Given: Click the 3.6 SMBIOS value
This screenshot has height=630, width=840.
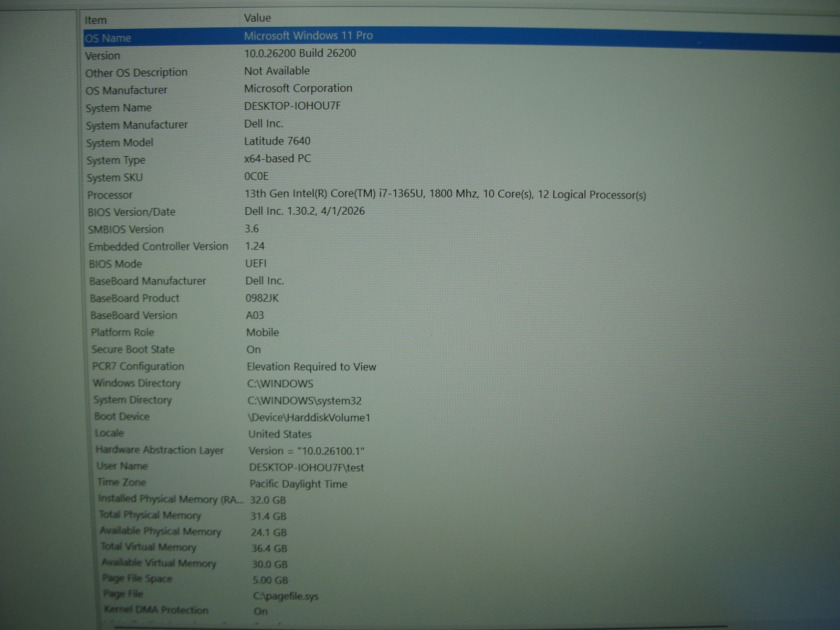Looking at the screenshot, I should tap(251, 228).
